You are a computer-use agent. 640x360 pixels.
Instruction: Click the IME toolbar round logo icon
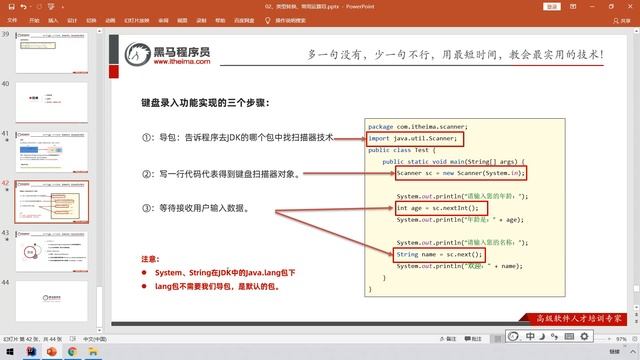(x=514, y=336)
